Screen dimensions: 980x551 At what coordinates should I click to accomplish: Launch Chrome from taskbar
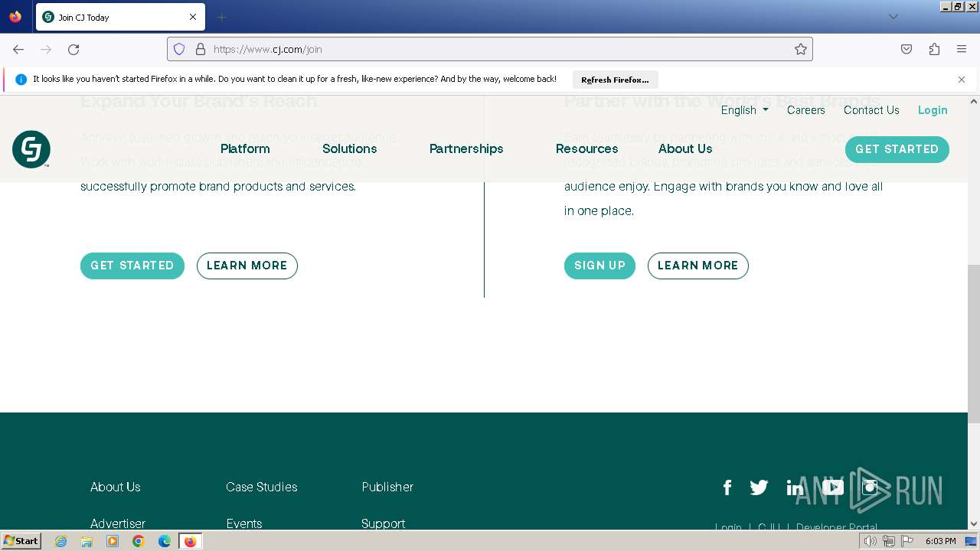(139, 541)
